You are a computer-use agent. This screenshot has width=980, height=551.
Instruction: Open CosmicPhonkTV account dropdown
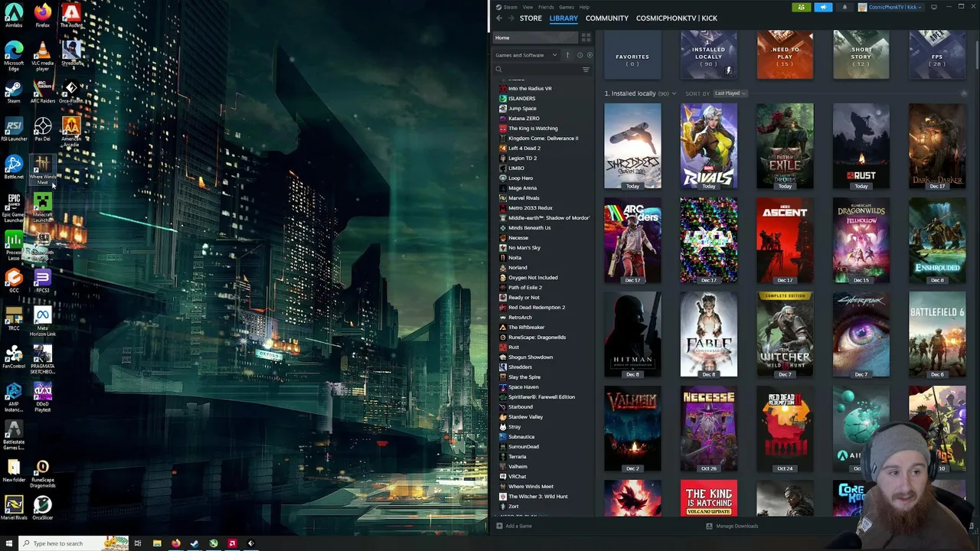click(891, 7)
